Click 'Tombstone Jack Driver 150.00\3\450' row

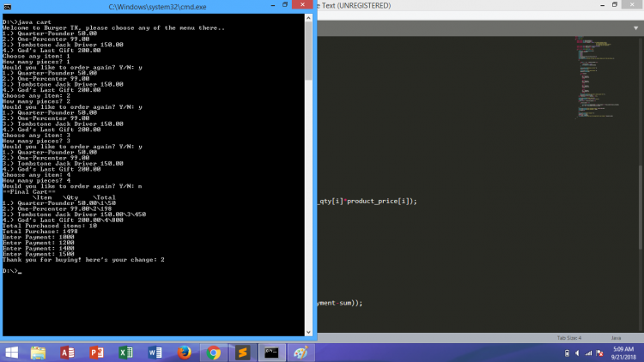pyautogui.click(x=75, y=214)
